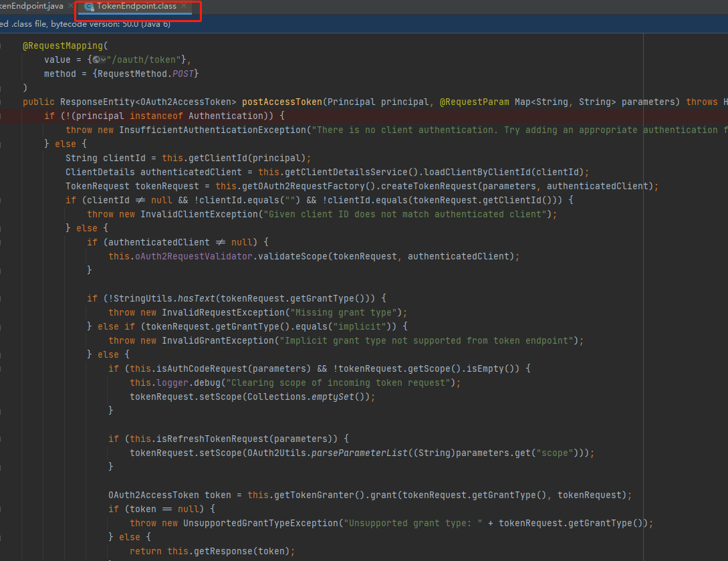Click the loadClientByClientId method call
Image resolution: width=728 pixels, height=561 pixels.
pos(477,172)
